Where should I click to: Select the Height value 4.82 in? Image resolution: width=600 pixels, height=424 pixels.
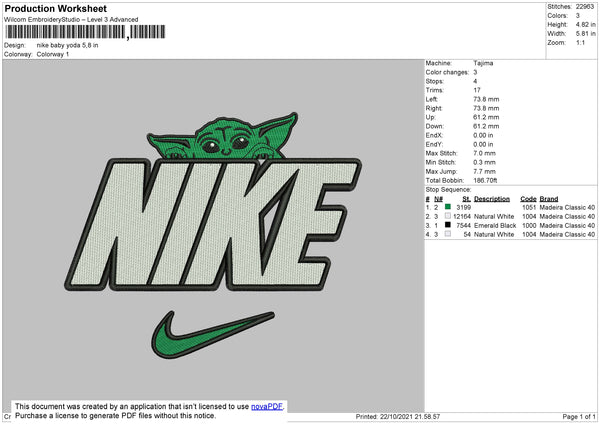click(585, 24)
